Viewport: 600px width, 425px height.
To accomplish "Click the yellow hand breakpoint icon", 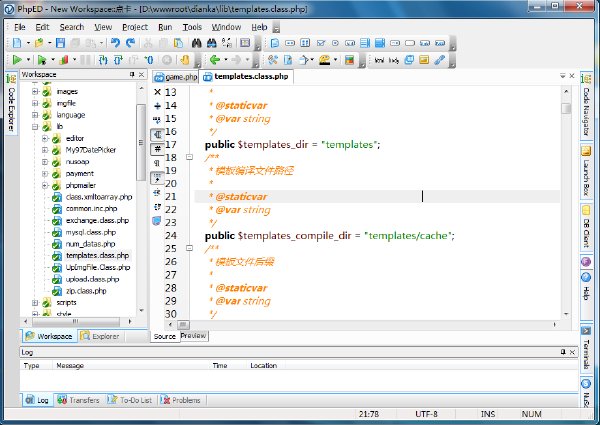I will [x=185, y=60].
